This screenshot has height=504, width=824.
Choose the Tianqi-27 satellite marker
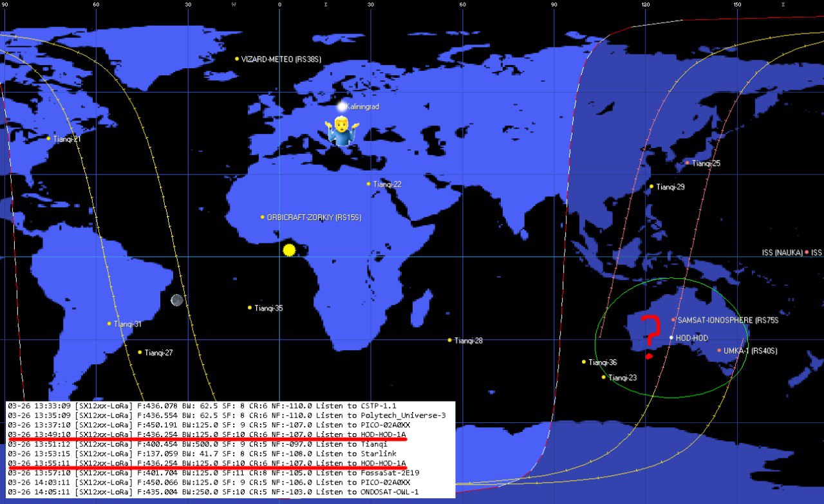click(140, 352)
